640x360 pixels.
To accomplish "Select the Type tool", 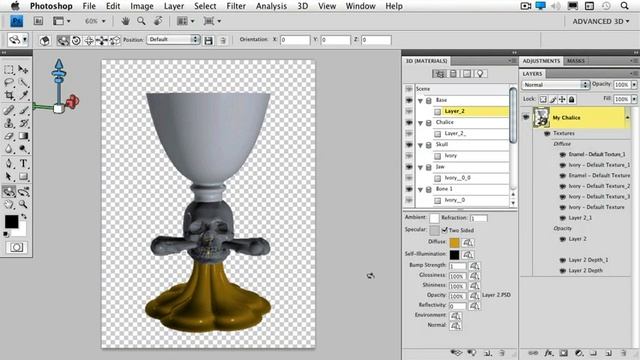I will [23, 163].
